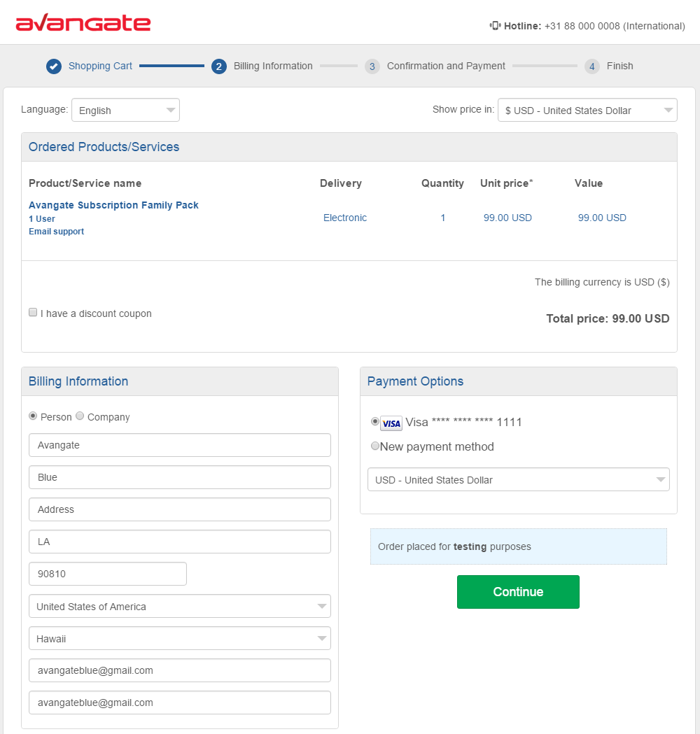Image resolution: width=700 pixels, height=734 pixels.
Task: Go to the Shopping Cart step
Action: point(100,66)
